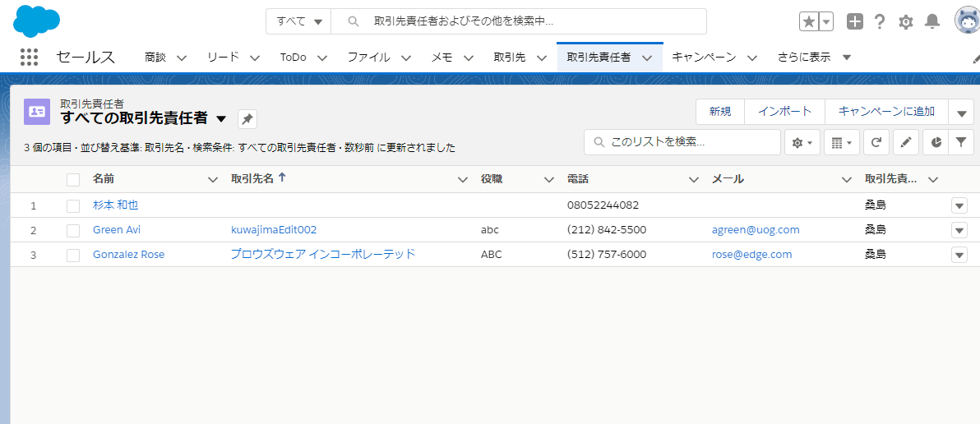Switch to the キャンペーン tab
Image resolution: width=980 pixels, height=424 pixels.
pyautogui.click(x=704, y=57)
